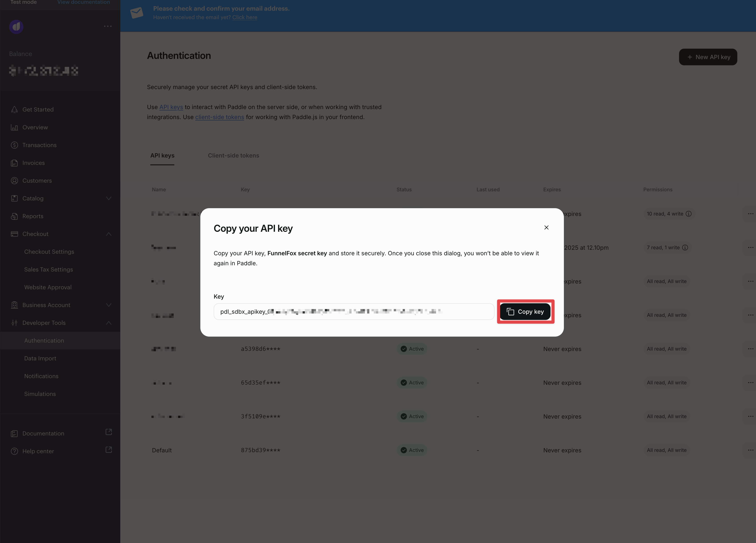Viewport: 756px width, 543px height.
Task: Click the New API key button
Action: (708, 57)
